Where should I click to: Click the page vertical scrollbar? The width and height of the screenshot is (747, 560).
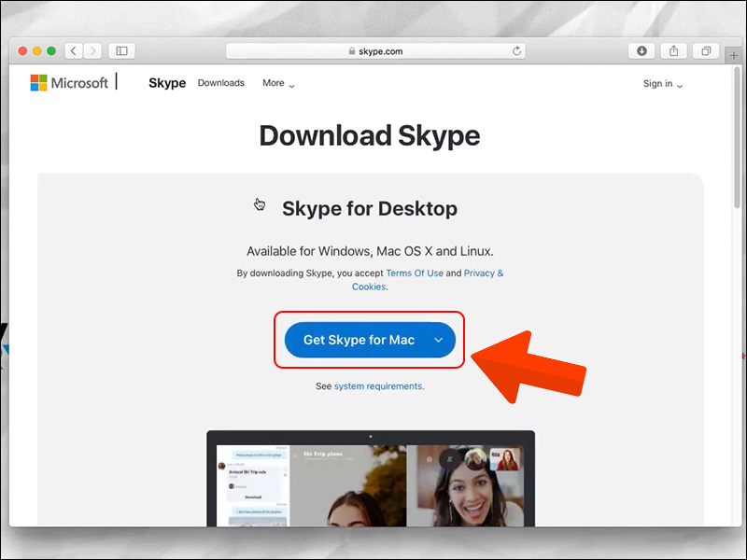pyautogui.click(x=737, y=138)
